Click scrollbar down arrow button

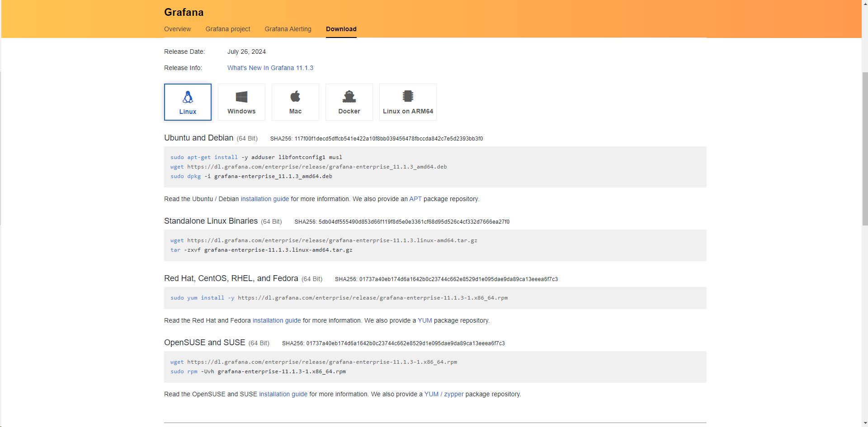click(x=865, y=423)
